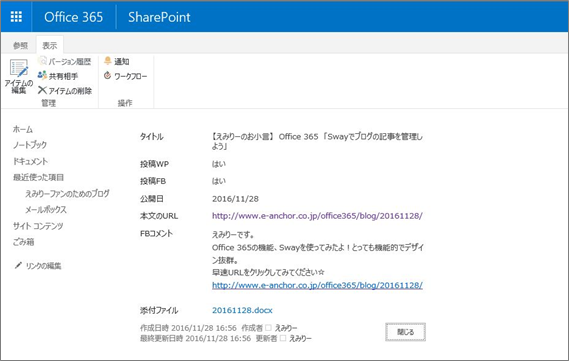Click the Office 365 header link
The width and height of the screenshot is (569, 361).
click(74, 17)
